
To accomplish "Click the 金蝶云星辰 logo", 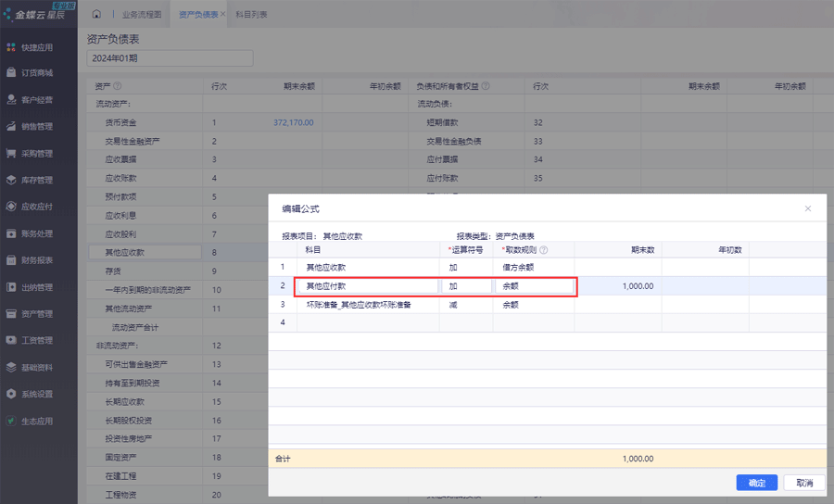I will point(38,13).
